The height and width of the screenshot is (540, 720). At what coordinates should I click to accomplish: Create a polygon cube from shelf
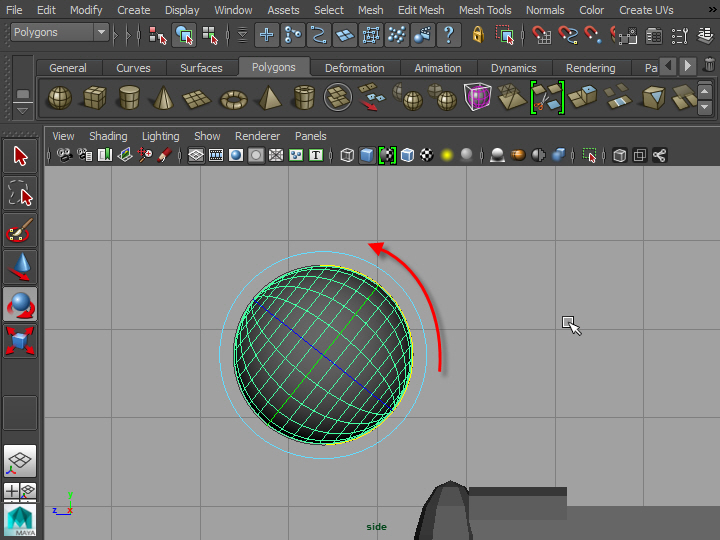point(95,98)
